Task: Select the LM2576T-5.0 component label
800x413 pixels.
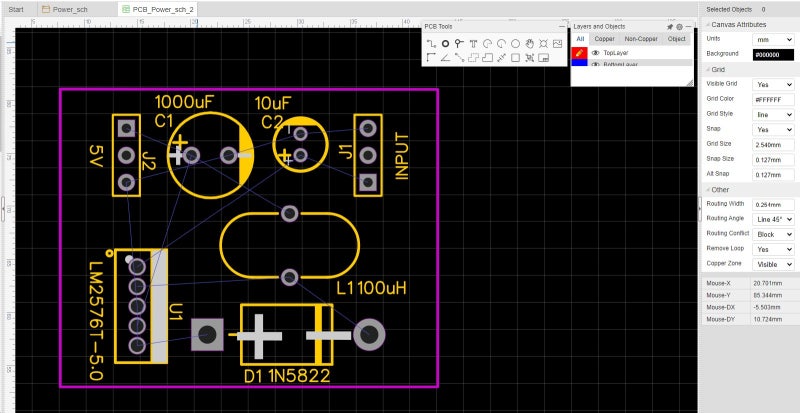Action: coord(96,322)
